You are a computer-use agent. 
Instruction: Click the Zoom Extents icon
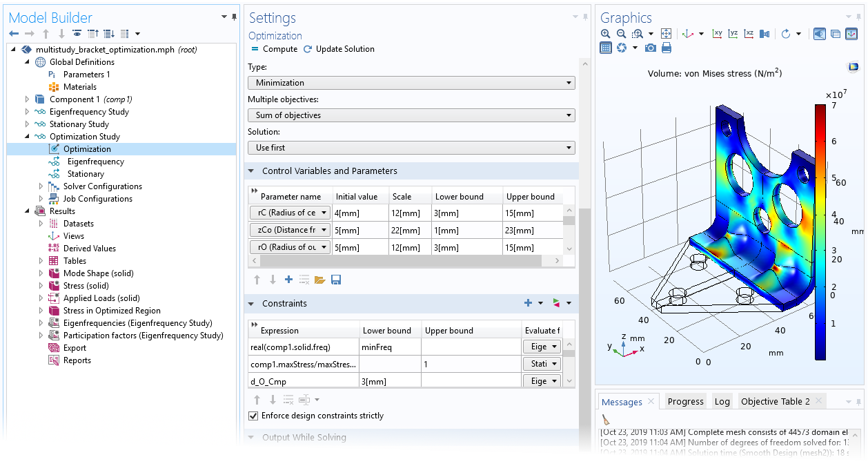666,34
